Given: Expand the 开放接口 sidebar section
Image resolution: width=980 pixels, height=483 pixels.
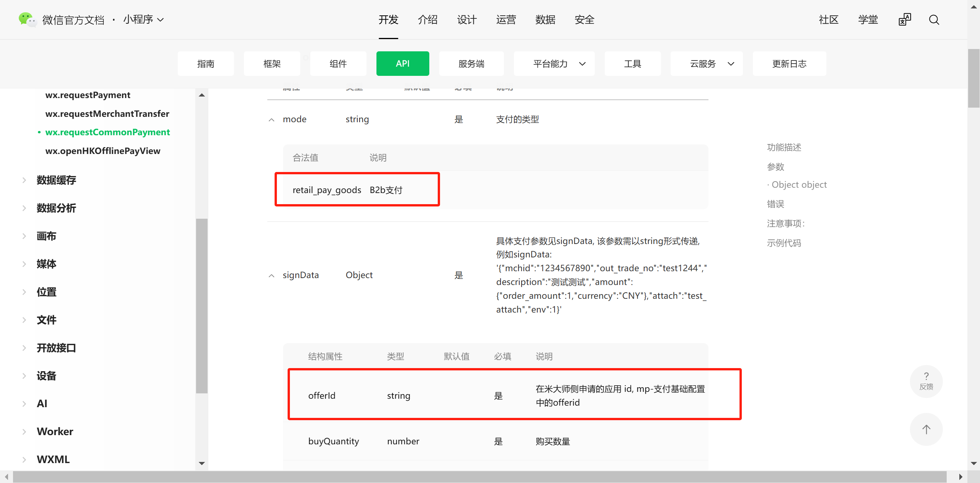Looking at the screenshot, I should pos(24,348).
